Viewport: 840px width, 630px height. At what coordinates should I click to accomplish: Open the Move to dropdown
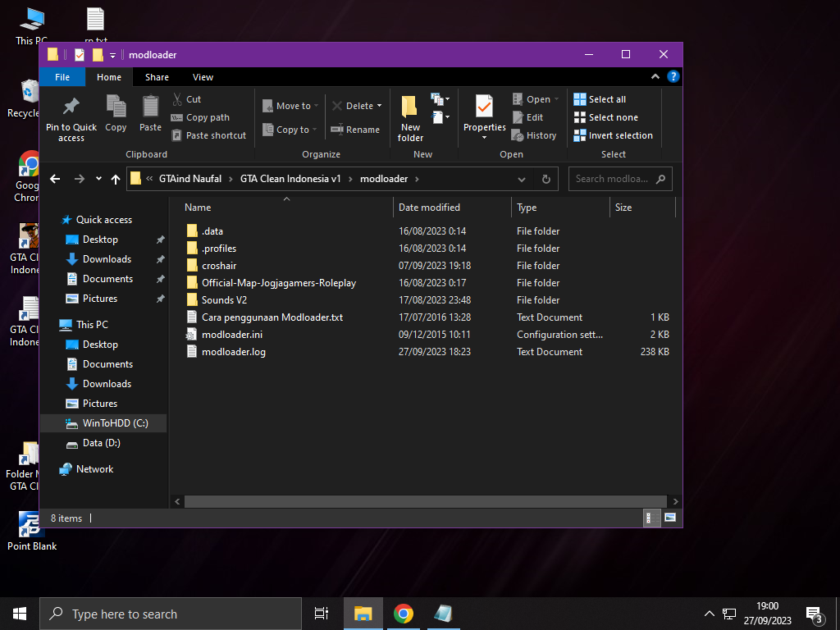[x=290, y=106]
